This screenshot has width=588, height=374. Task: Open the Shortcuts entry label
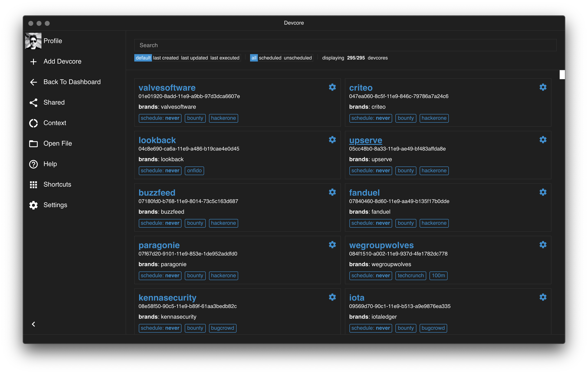(57, 184)
